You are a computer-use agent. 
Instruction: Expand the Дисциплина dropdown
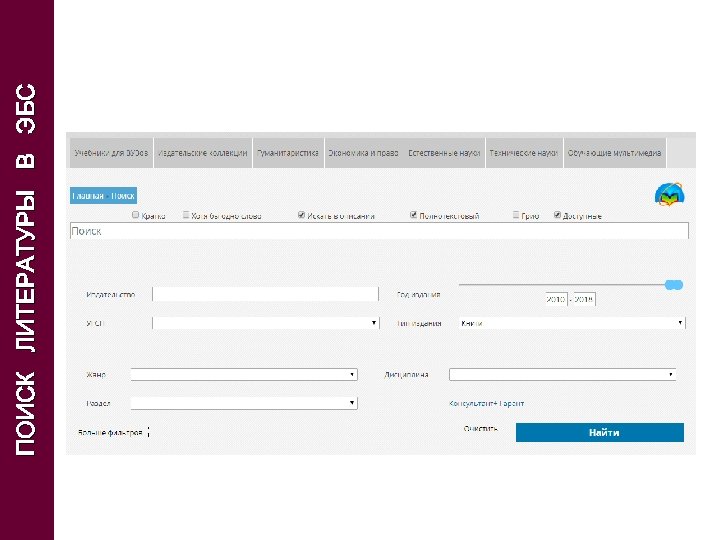pos(562,374)
